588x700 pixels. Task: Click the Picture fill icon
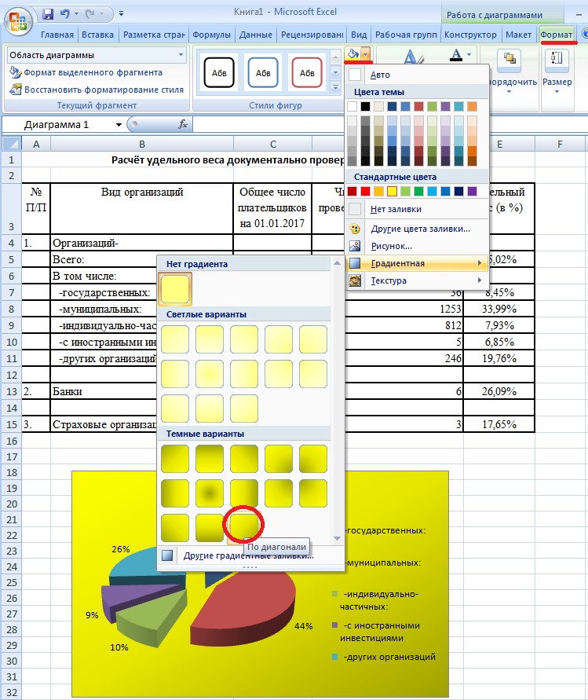tap(355, 246)
